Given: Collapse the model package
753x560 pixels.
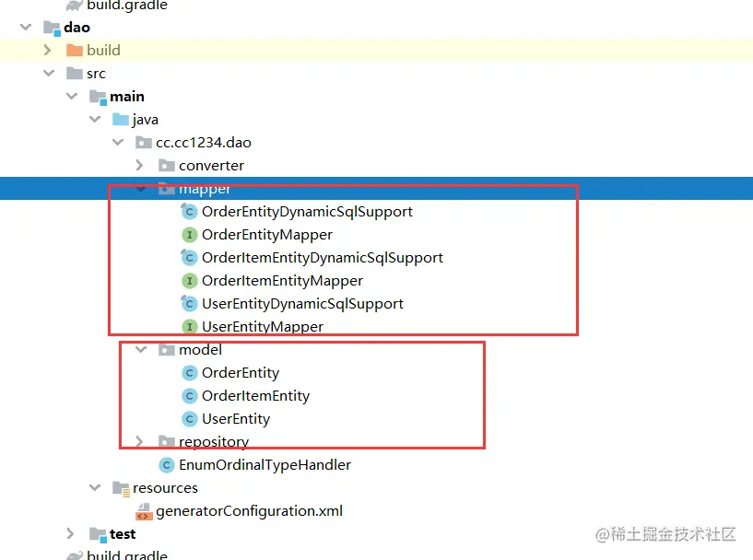Looking at the screenshot, I should (x=141, y=349).
